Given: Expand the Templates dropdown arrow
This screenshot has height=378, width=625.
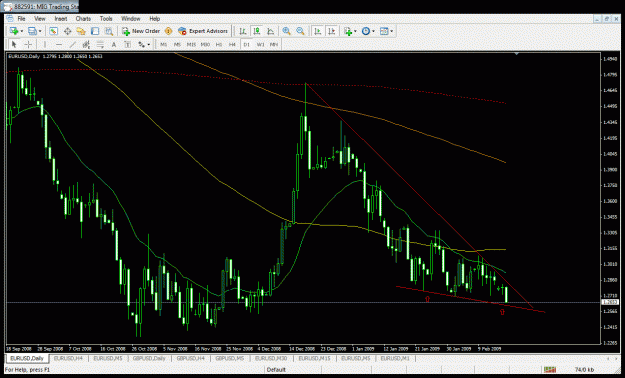Looking at the screenshot, I should tap(392, 31).
